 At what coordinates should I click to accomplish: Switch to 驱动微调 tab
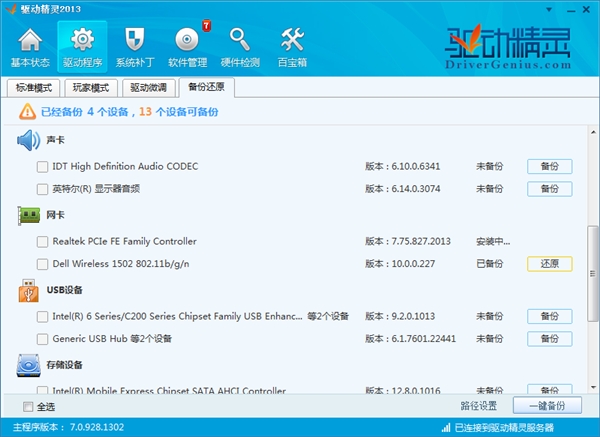click(x=148, y=88)
